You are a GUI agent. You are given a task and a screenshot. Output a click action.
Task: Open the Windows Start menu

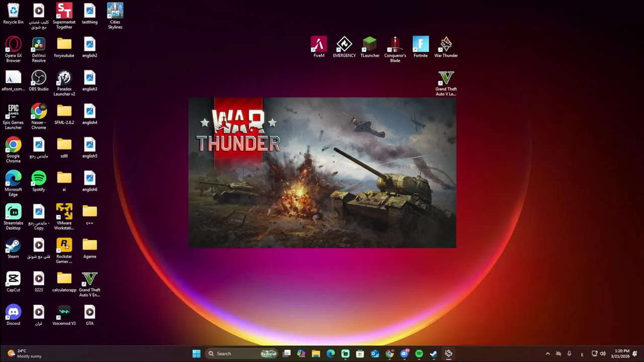(x=196, y=353)
